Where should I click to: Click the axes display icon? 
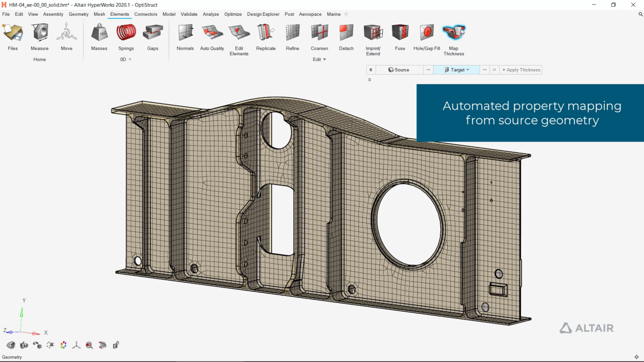pyautogui.click(x=76, y=345)
